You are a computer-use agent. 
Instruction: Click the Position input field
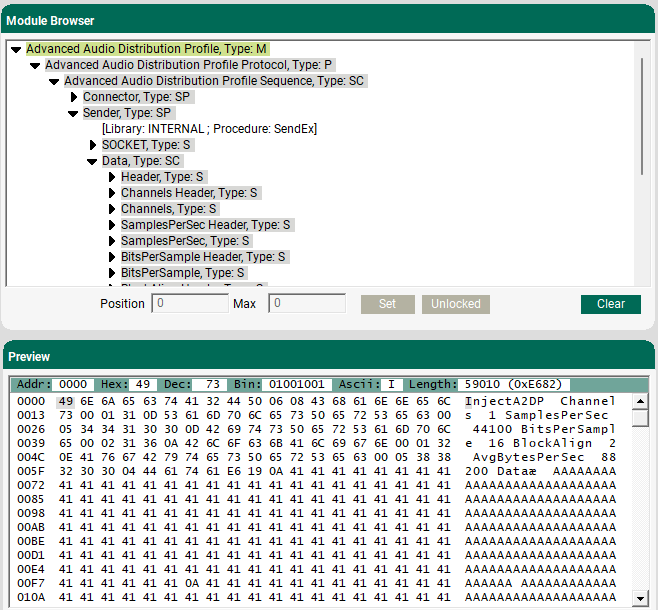[x=190, y=304]
